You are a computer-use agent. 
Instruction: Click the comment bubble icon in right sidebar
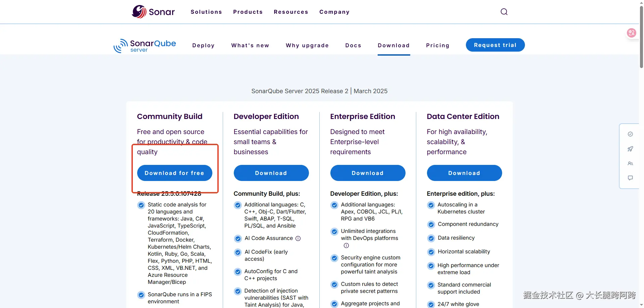[630, 178]
